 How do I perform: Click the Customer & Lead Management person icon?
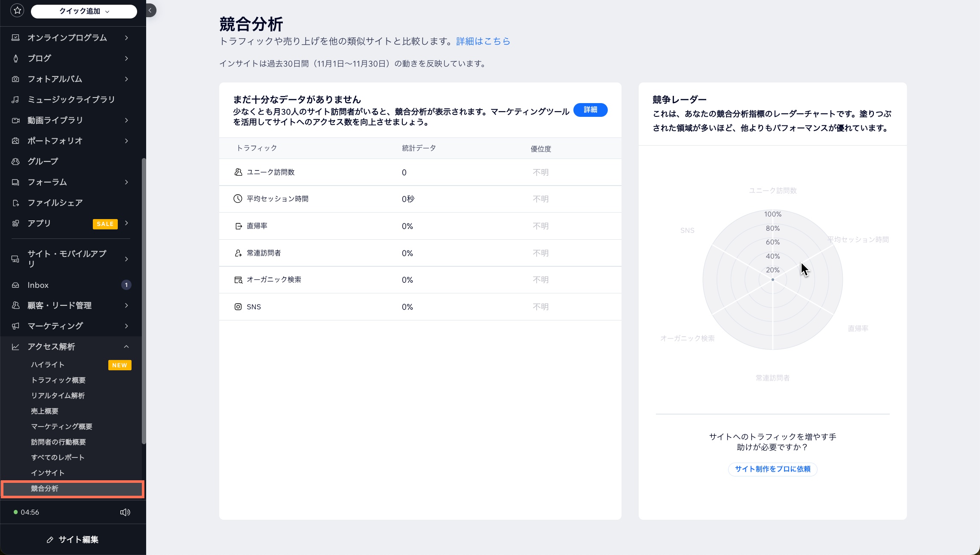[15, 305]
